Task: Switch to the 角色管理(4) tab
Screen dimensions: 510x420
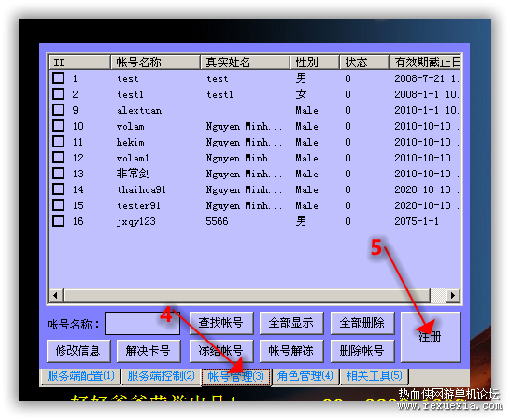Action: [x=305, y=376]
